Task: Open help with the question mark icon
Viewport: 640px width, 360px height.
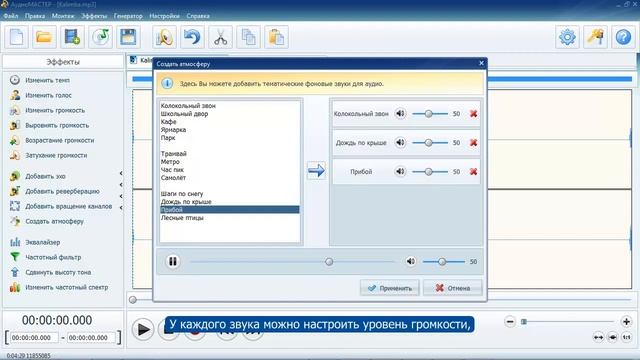Action: [623, 37]
